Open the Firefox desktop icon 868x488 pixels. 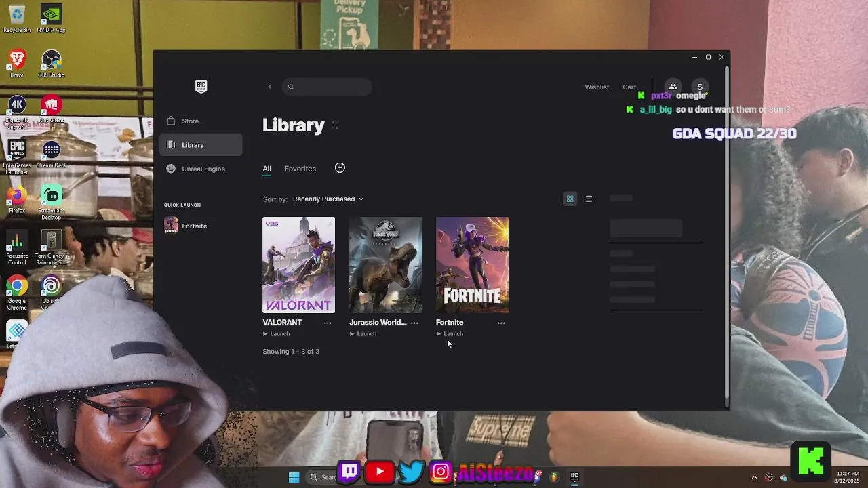[x=17, y=200]
